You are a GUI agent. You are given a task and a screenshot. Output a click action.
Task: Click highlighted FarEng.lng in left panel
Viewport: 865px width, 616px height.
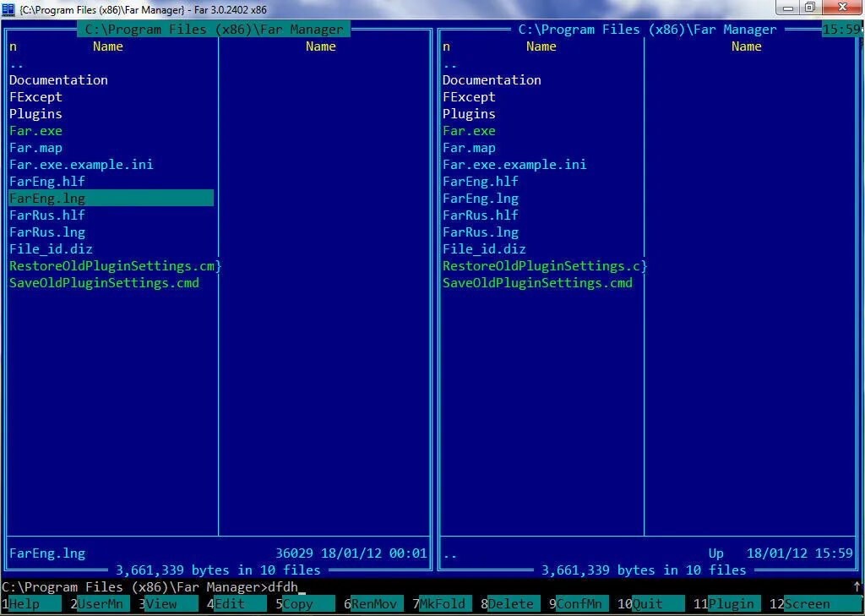112,199
